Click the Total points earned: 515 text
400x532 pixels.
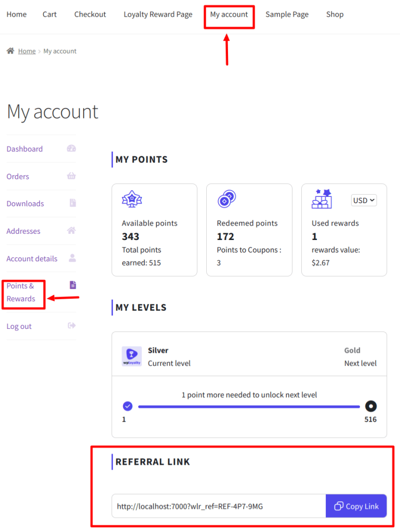click(x=141, y=256)
